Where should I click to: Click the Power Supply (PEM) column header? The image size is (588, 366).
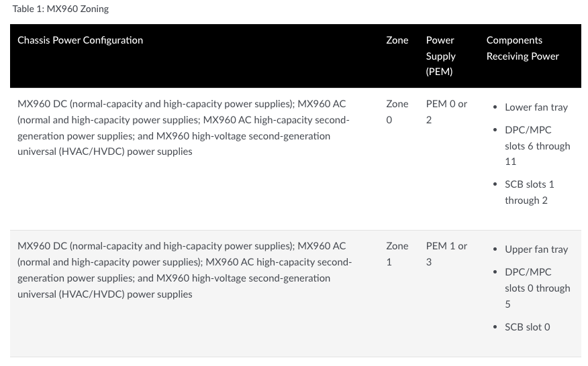440,56
